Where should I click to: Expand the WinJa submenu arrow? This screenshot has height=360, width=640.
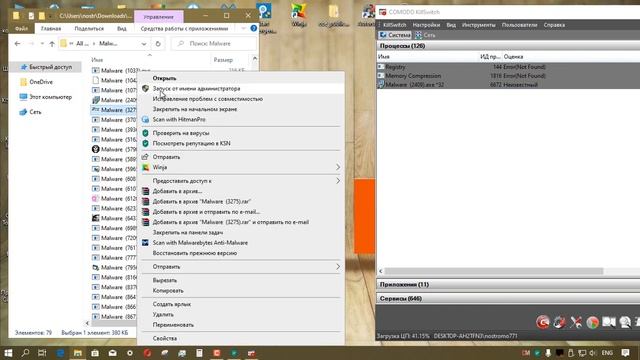(338, 167)
